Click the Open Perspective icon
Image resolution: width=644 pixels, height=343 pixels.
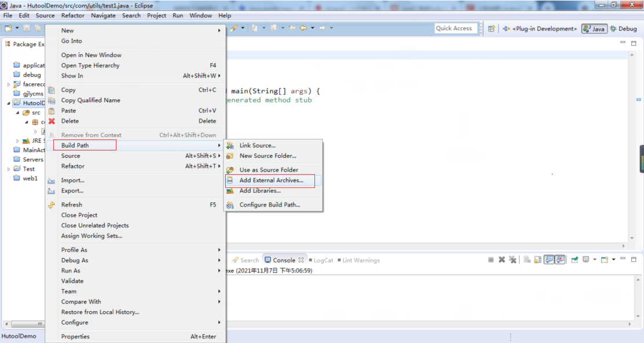(x=491, y=28)
